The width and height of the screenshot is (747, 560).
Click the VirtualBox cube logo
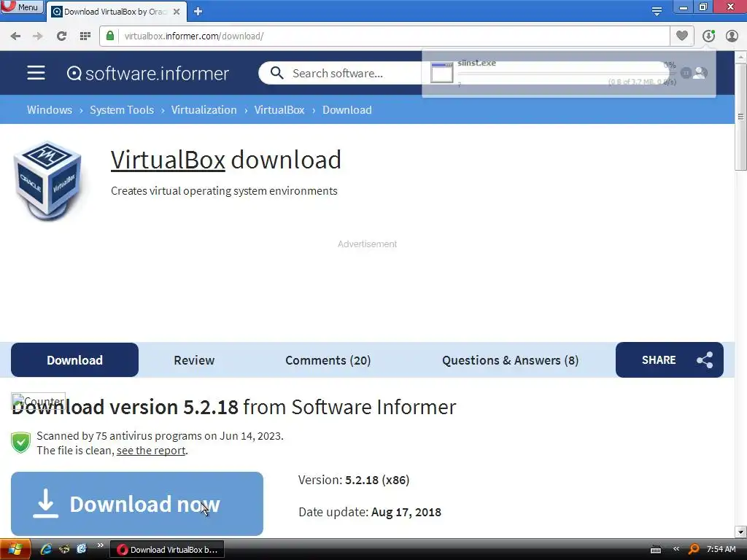coord(47,181)
